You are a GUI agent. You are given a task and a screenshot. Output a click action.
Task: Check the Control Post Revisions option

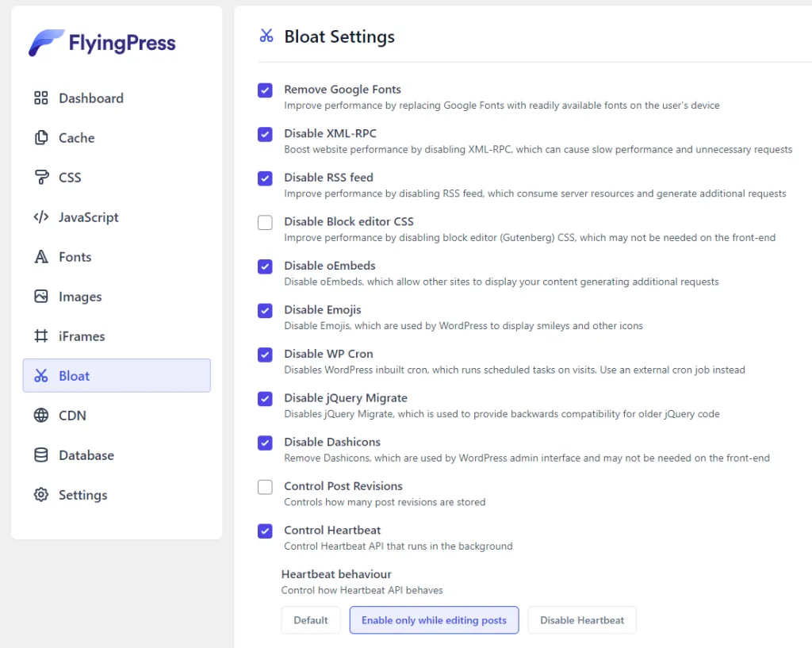point(265,487)
